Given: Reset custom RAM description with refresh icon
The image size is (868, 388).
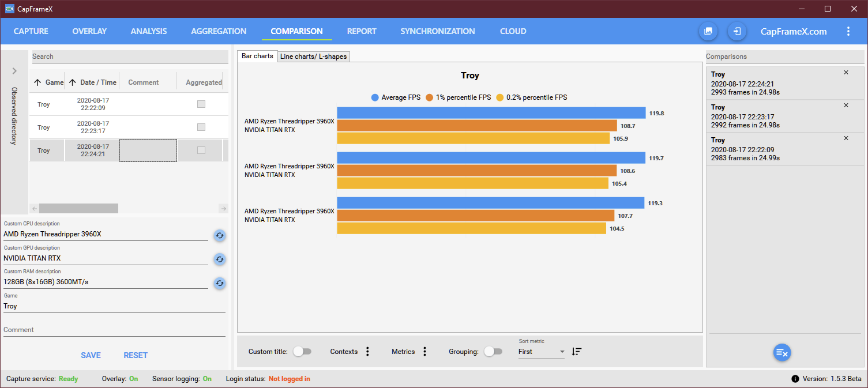Looking at the screenshot, I should [220, 283].
